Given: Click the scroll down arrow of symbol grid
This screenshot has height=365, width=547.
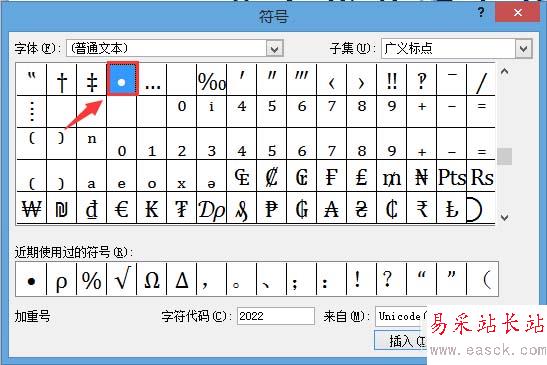Looking at the screenshot, I should (x=504, y=217).
